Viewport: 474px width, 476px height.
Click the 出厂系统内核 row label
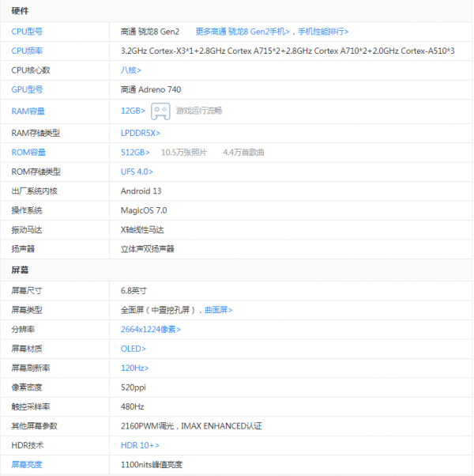tap(34, 191)
